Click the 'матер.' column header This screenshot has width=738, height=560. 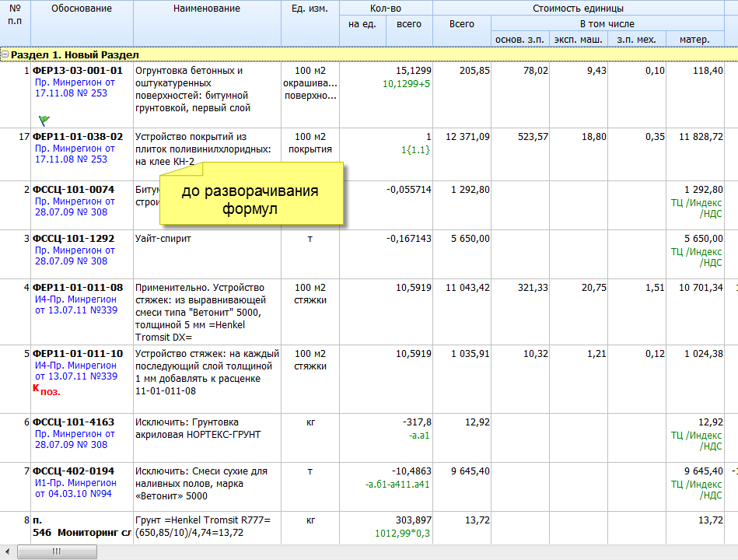tap(694, 40)
